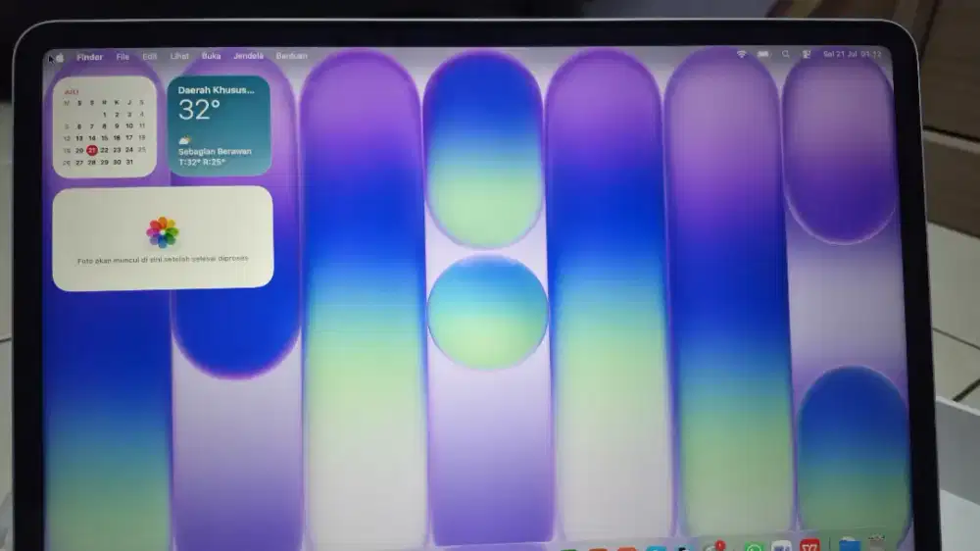Click date 31 in the calendar widget
Image resolution: width=980 pixels, height=551 pixels.
point(129,162)
